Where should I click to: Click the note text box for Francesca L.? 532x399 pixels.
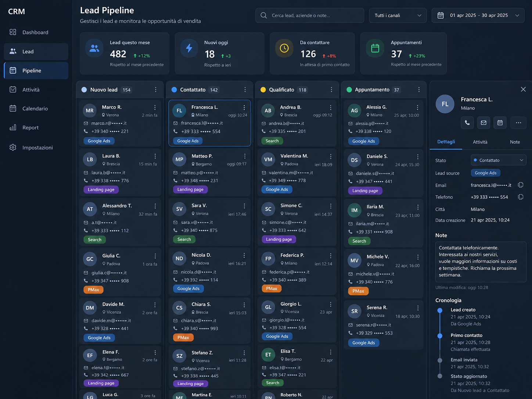[x=481, y=262]
